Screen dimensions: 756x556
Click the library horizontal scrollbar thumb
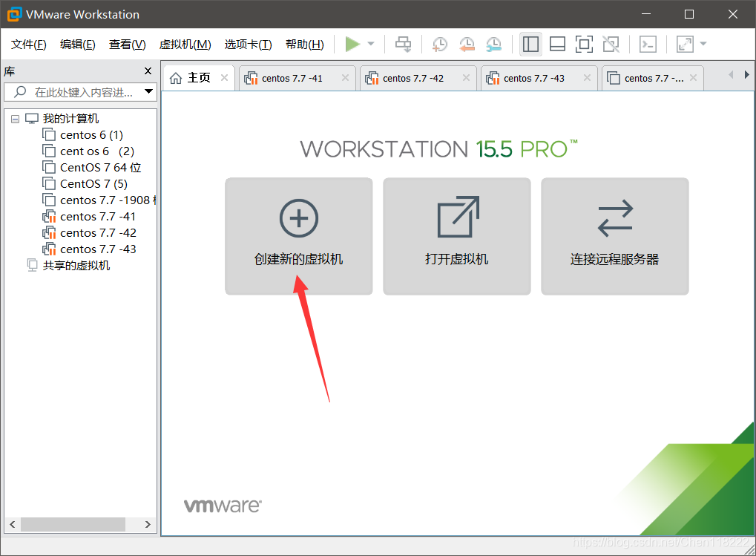pyautogui.click(x=73, y=524)
